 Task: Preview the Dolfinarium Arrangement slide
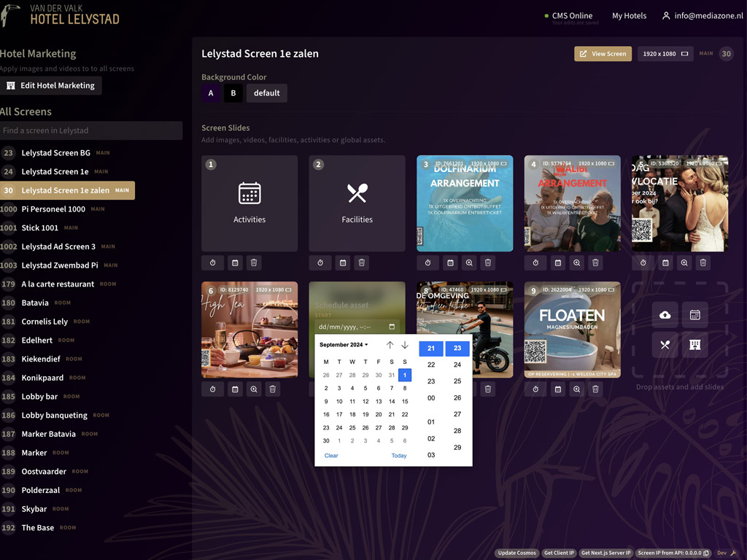point(469,262)
